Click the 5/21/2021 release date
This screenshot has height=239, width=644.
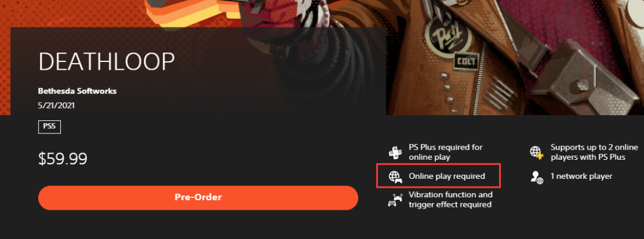(56, 105)
